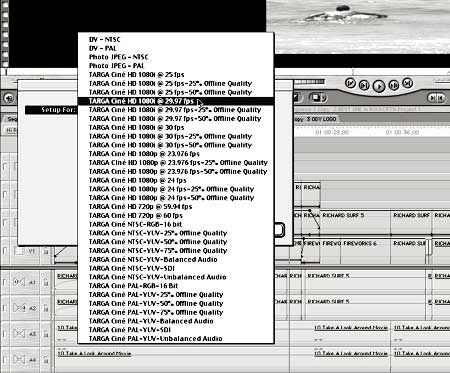Choose TARGA Ciné HD 1080i @ 29.97 fps
This screenshot has height=373, width=450.
pos(176,101)
